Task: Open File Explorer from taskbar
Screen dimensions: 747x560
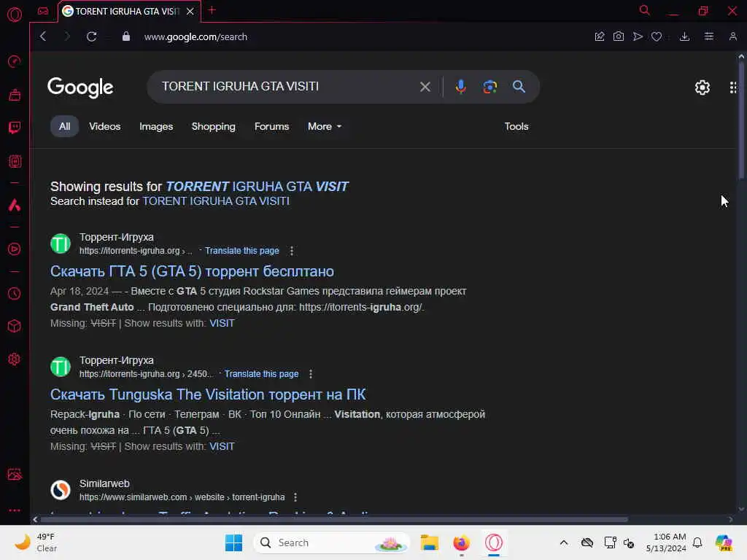Action: [429, 542]
